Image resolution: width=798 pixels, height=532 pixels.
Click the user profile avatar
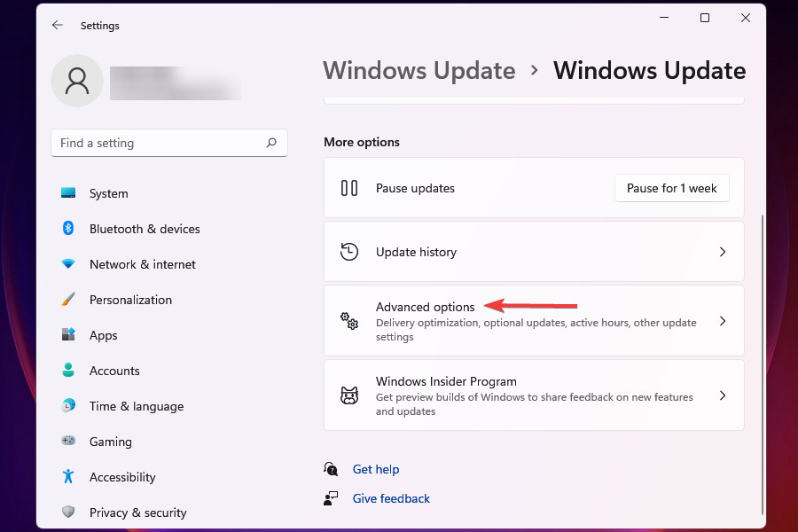click(77, 81)
